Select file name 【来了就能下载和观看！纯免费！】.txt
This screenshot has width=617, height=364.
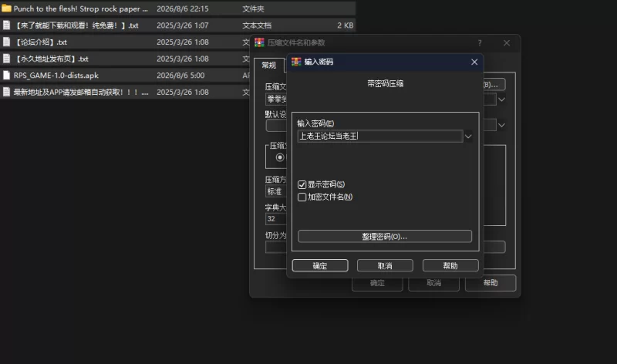click(76, 25)
